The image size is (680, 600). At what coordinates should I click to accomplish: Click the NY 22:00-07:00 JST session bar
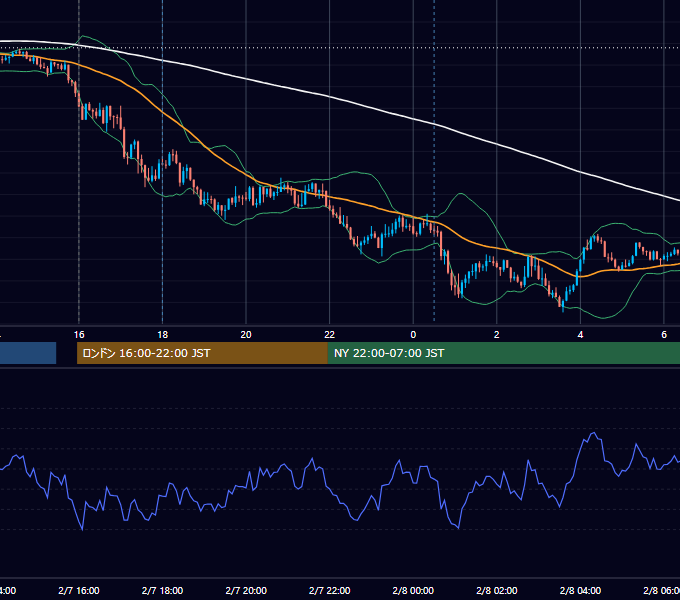503,353
